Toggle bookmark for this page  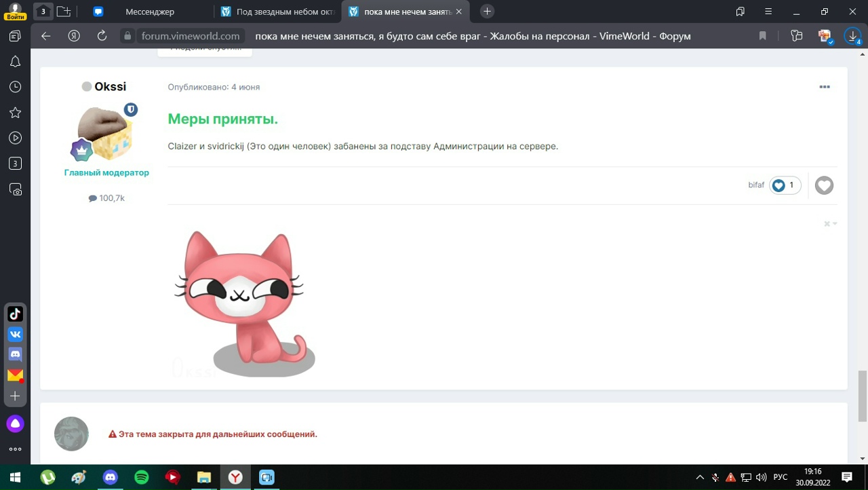pyautogui.click(x=763, y=36)
